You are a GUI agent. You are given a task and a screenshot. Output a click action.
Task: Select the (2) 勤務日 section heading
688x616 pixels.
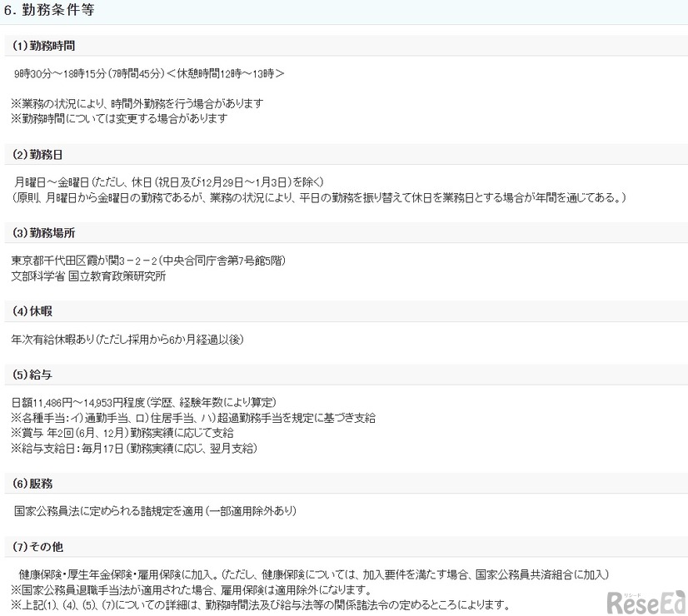43,154
